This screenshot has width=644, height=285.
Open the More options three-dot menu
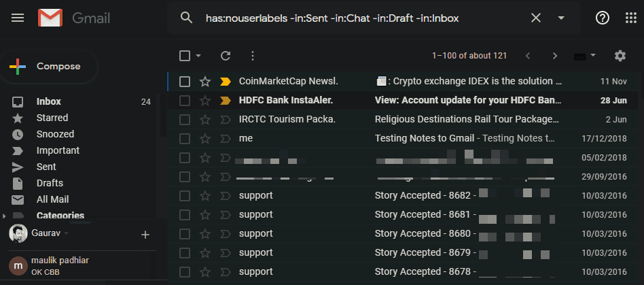[253, 56]
